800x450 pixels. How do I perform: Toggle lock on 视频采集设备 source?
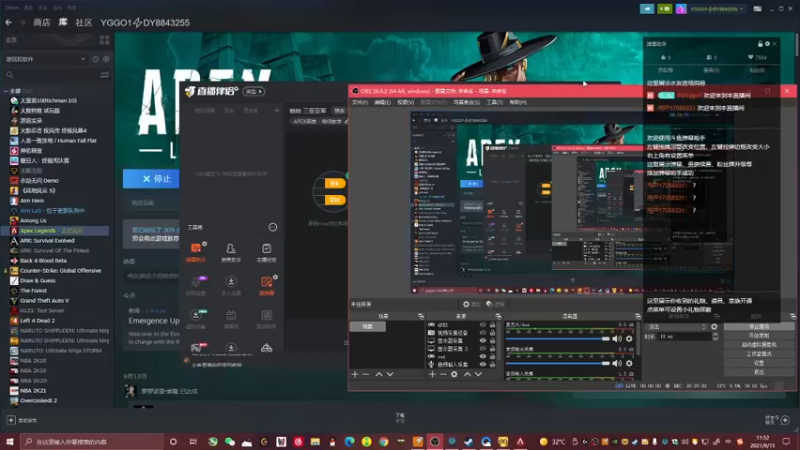click(x=492, y=333)
